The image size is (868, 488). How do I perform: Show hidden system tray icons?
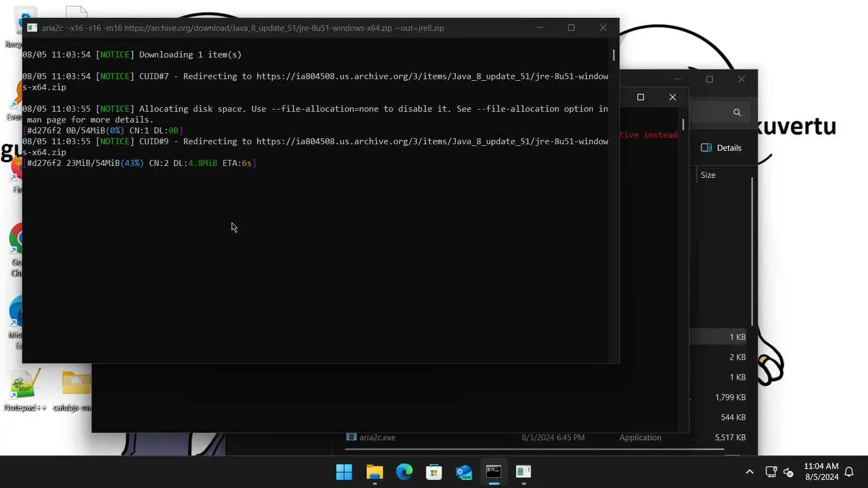pyautogui.click(x=750, y=472)
